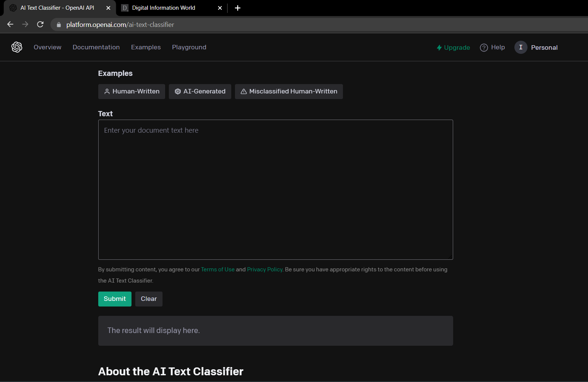Click 'The result will display here.' text
Screen dimensions: 588x382
(x=154, y=330)
